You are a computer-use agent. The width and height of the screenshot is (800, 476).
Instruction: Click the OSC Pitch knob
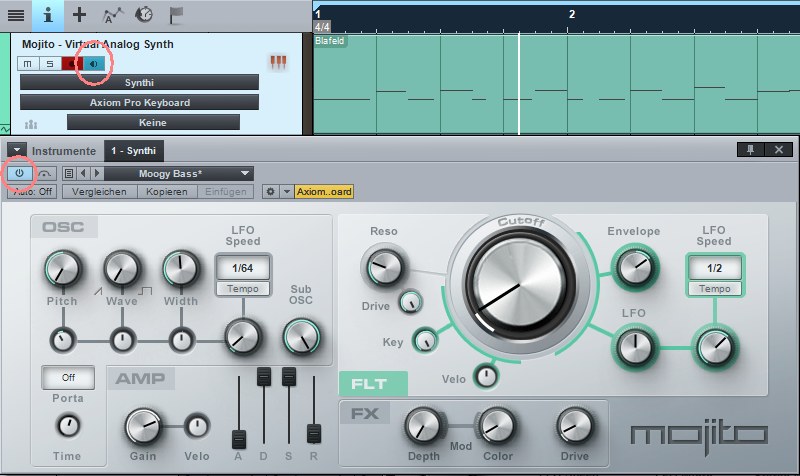(63, 268)
